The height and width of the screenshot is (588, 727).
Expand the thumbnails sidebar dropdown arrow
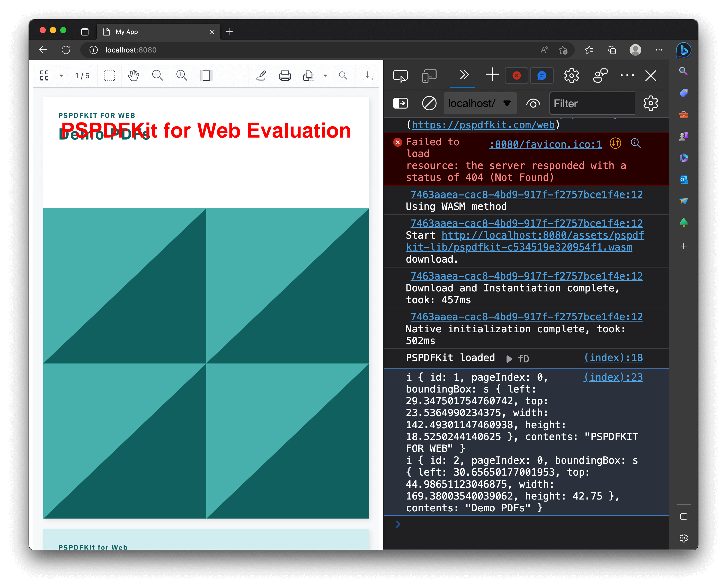61,75
